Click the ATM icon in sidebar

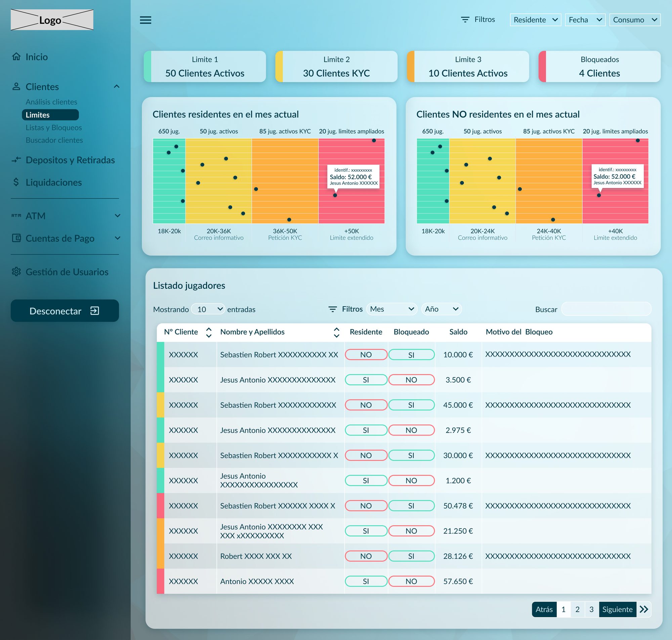pos(16,216)
